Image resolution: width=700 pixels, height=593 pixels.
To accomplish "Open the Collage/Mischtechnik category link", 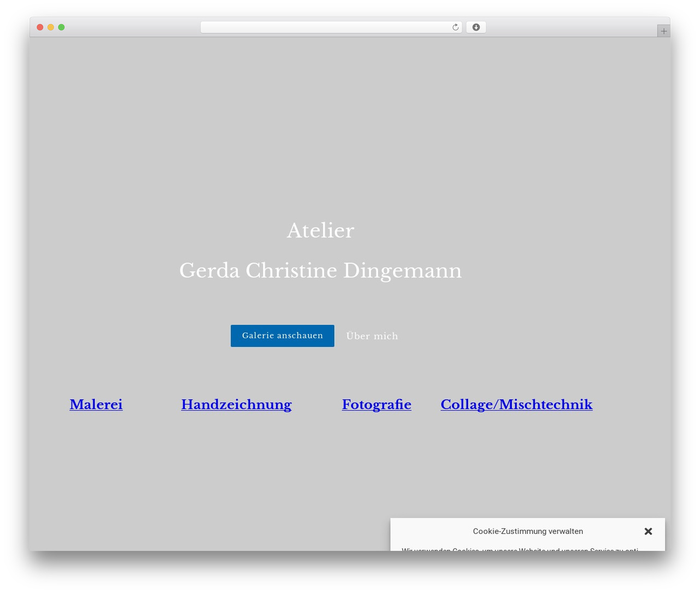I will (x=517, y=404).
